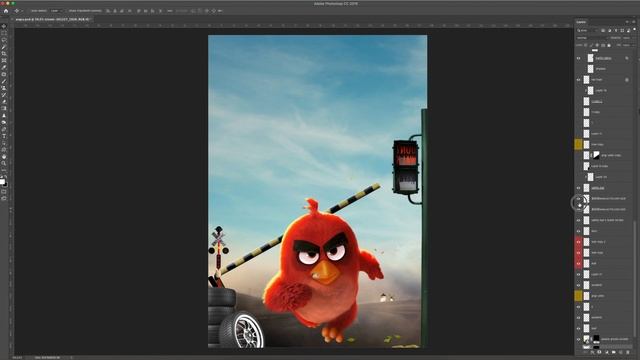Click the lock transparent pixels icon
This screenshot has height=360, width=640.
(586, 45)
